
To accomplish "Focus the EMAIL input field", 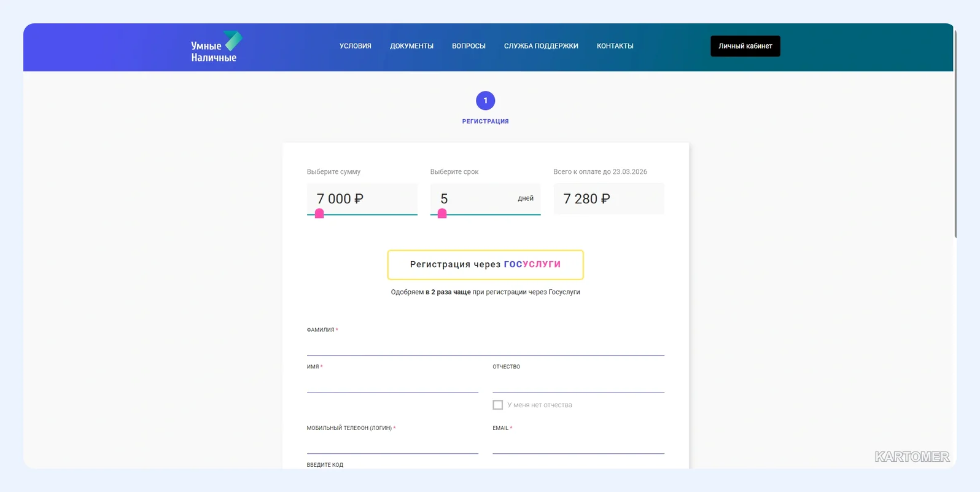I will tap(578, 444).
